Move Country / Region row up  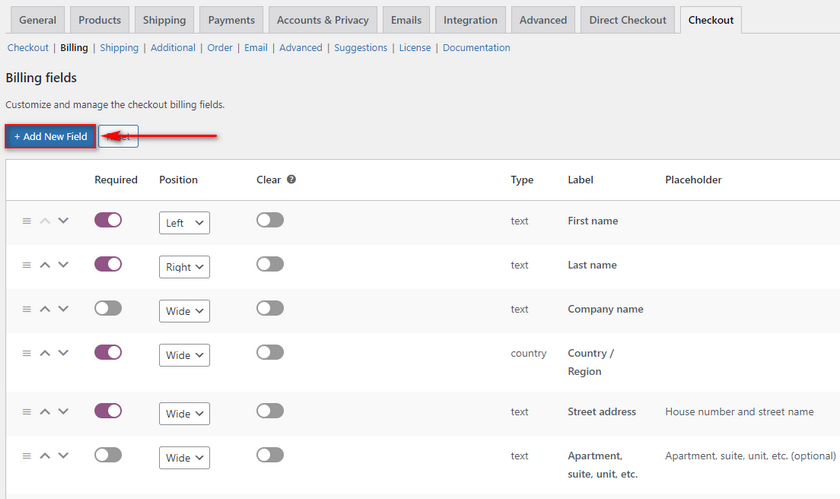pyautogui.click(x=45, y=353)
